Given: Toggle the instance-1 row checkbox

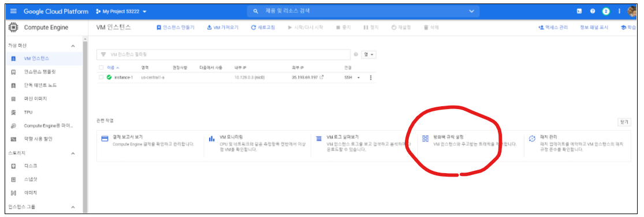Looking at the screenshot, I should coord(102,77).
